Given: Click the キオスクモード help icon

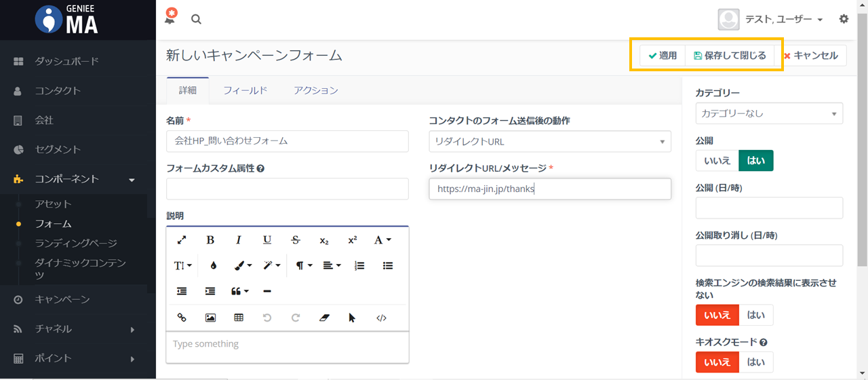Looking at the screenshot, I should (x=764, y=343).
